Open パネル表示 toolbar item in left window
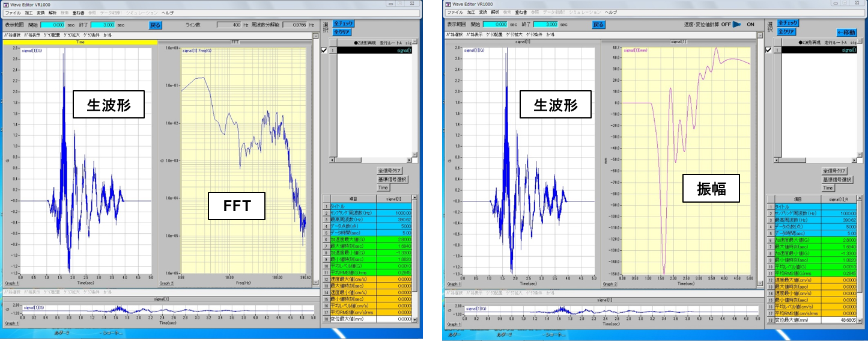The width and height of the screenshot is (868, 341). point(32,35)
